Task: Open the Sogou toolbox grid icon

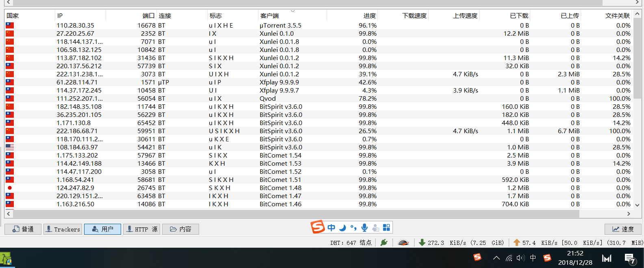Action: (386, 227)
